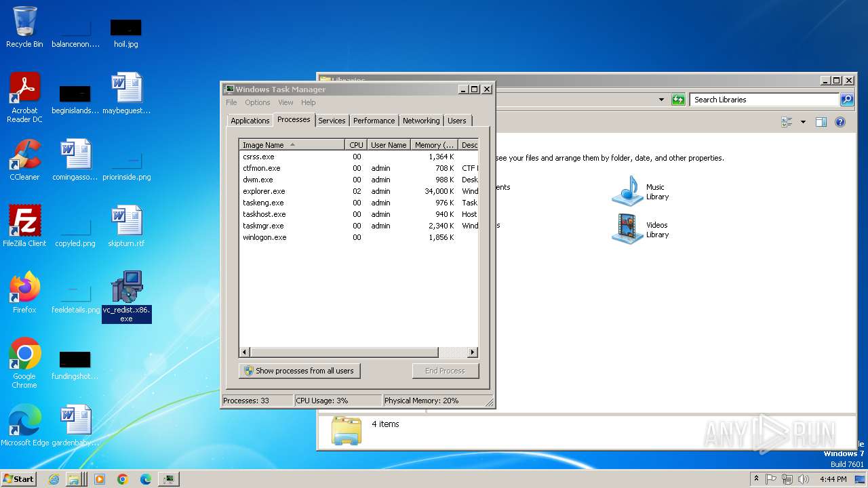868x488 pixels.
Task: Open Chrome from the taskbar
Action: 123,479
